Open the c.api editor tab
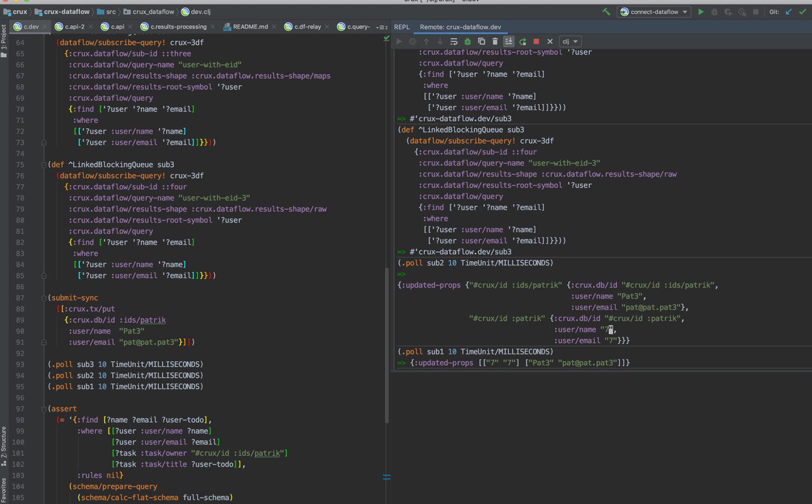812x504 pixels. pyautogui.click(x=117, y=27)
